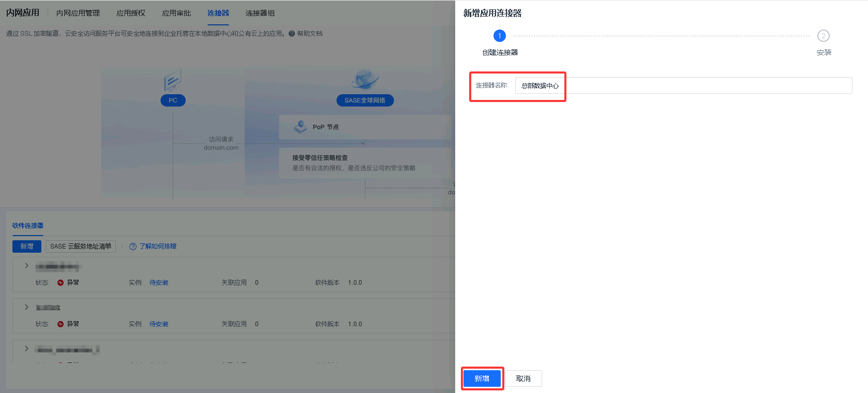Click 待安装 link in first connector row
The width and height of the screenshot is (868, 393).
159,283
